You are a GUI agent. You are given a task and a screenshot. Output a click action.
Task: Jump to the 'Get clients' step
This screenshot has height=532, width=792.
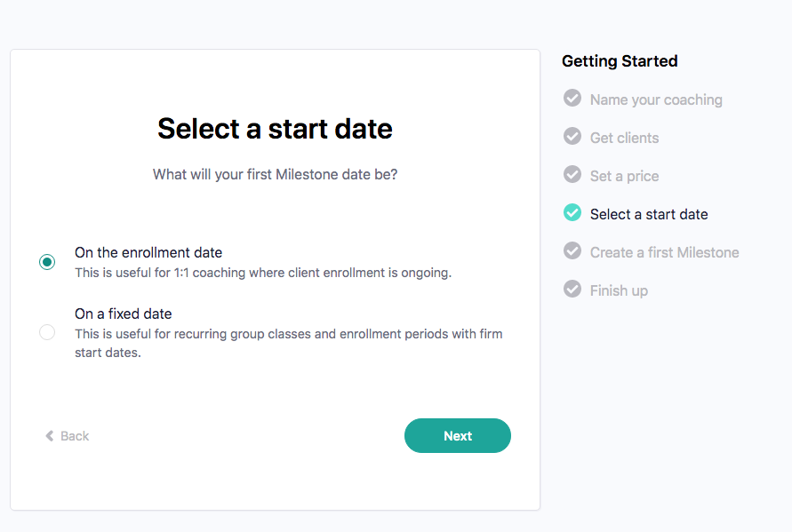click(625, 138)
